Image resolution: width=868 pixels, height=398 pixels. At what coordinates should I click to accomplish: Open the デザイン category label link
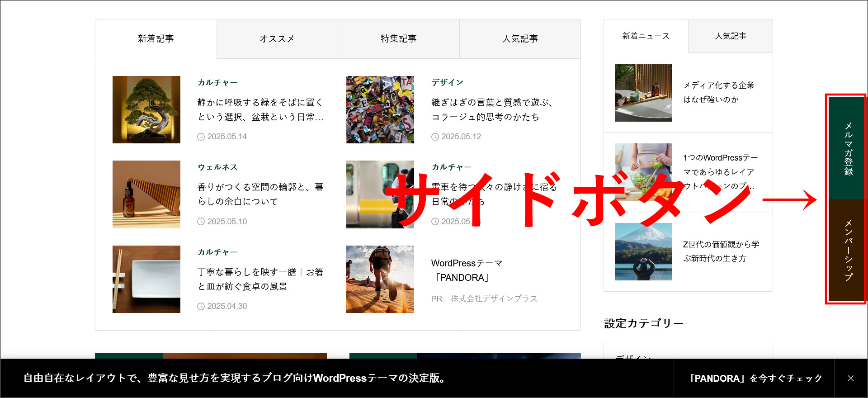point(447,82)
